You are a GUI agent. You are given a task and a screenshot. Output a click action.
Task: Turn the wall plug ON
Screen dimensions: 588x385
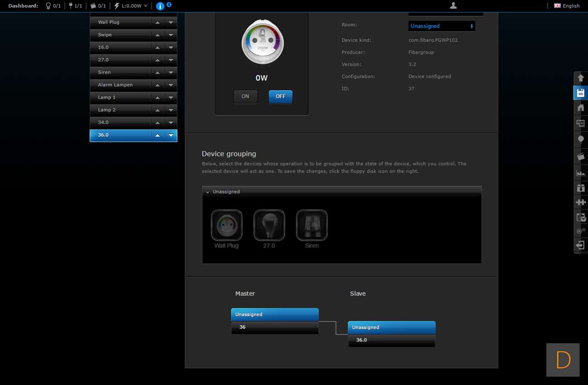coord(245,96)
